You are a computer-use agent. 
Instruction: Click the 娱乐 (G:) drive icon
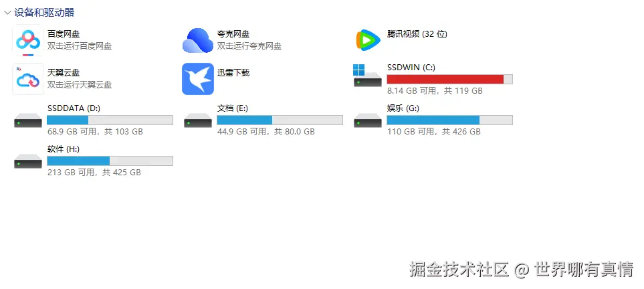tap(368, 120)
